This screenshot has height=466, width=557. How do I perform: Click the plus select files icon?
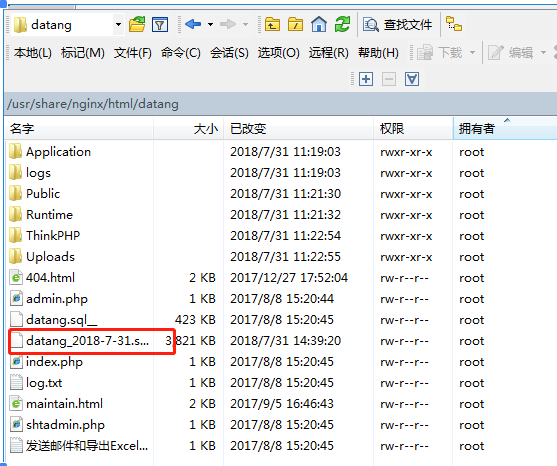[366, 79]
